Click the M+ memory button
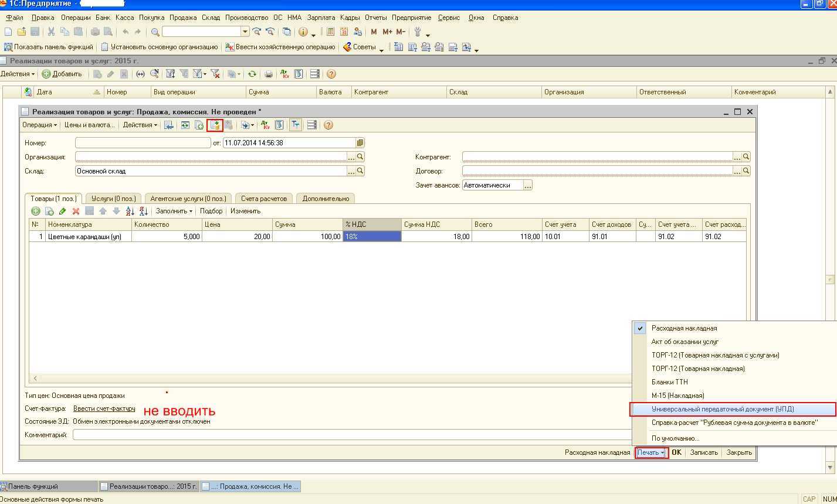837x504 pixels. point(387,32)
